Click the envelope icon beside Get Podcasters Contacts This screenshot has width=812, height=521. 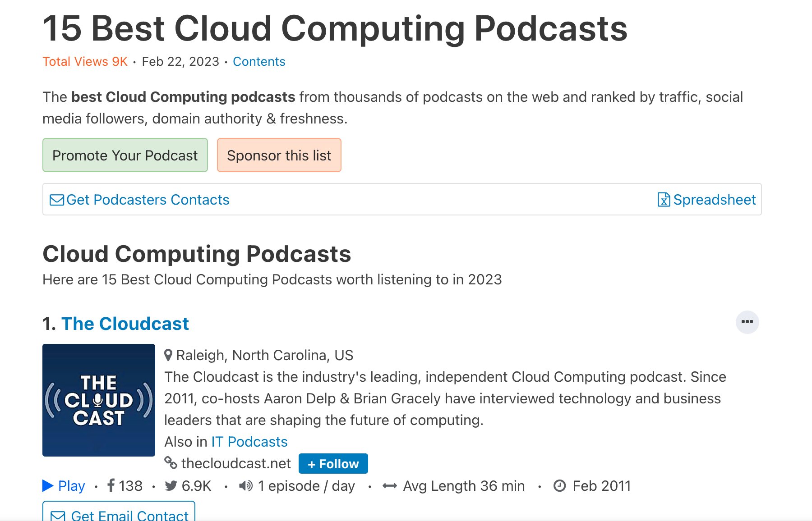(56, 200)
